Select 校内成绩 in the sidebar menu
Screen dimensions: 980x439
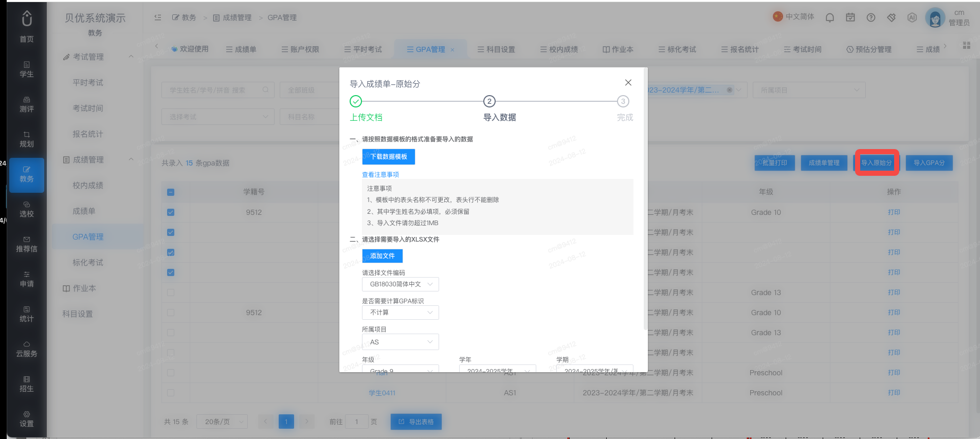click(88, 186)
